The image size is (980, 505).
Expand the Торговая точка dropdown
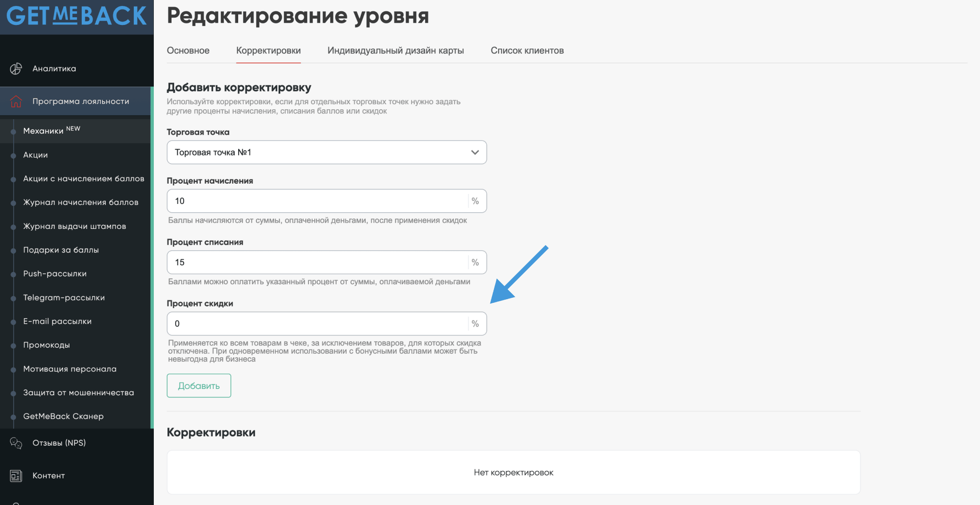click(x=475, y=152)
